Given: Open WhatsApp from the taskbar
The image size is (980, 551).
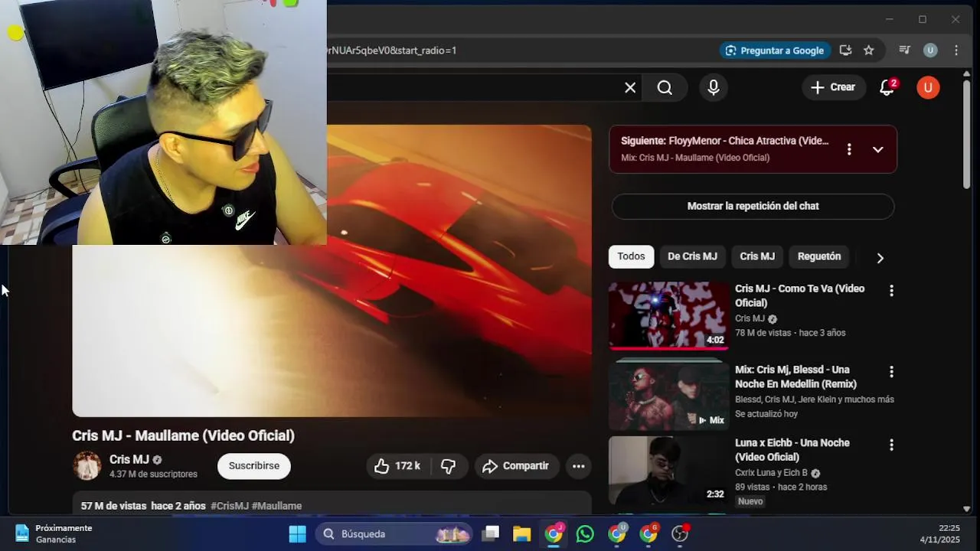Looking at the screenshot, I should coord(585,533).
